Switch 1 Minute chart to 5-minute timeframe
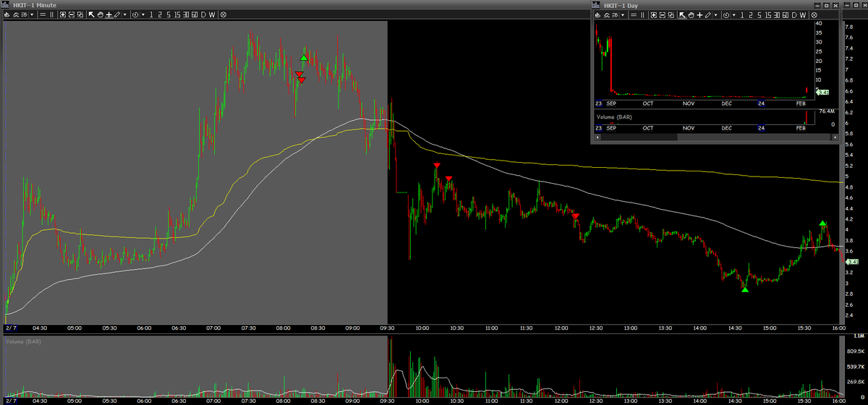868x405 pixels. tap(169, 14)
